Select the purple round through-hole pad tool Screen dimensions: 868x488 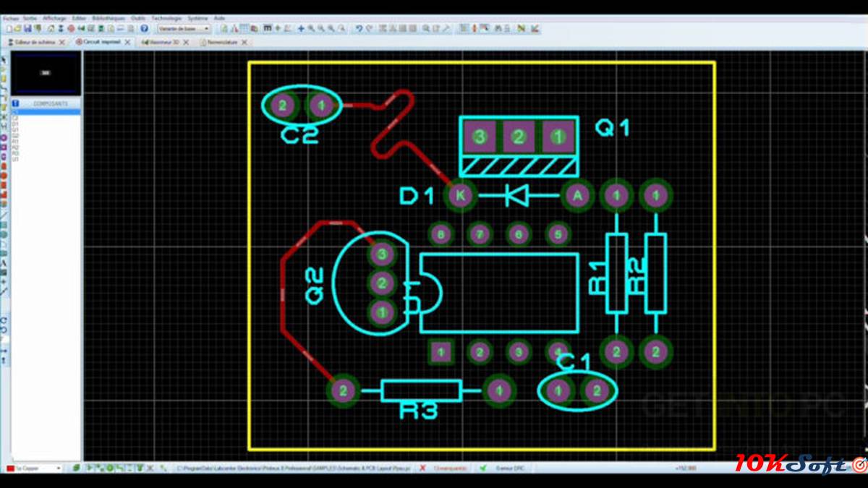[4, 137]
